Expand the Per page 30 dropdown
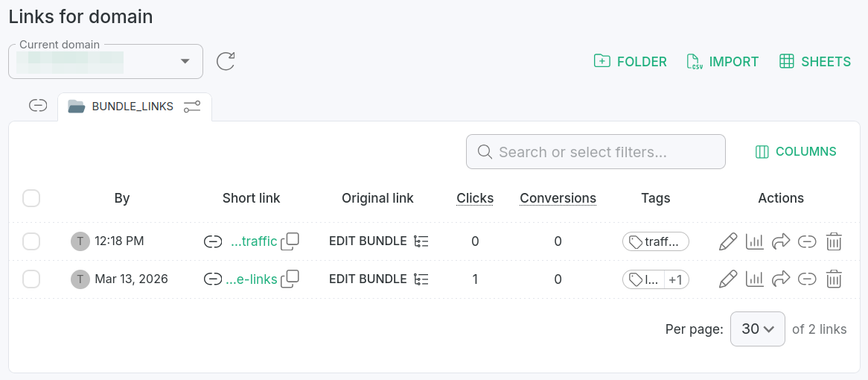This screenshot has width=868, height=380. (758, 329)
